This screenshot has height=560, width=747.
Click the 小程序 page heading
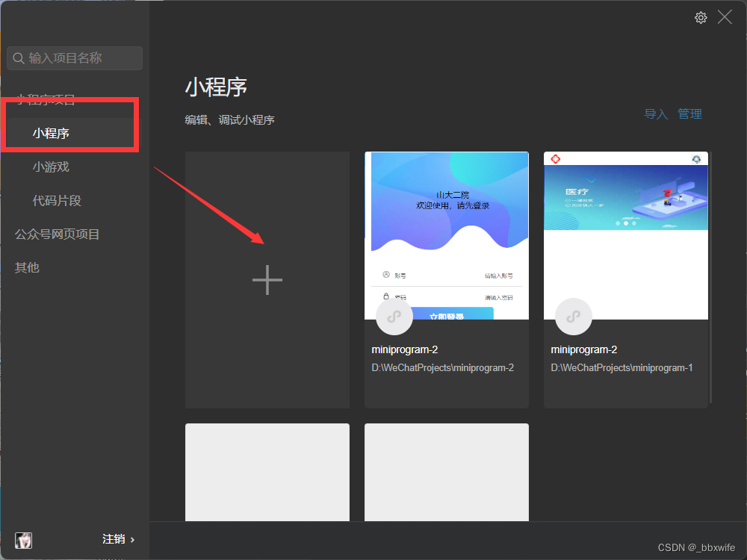[x=216, y=87]
